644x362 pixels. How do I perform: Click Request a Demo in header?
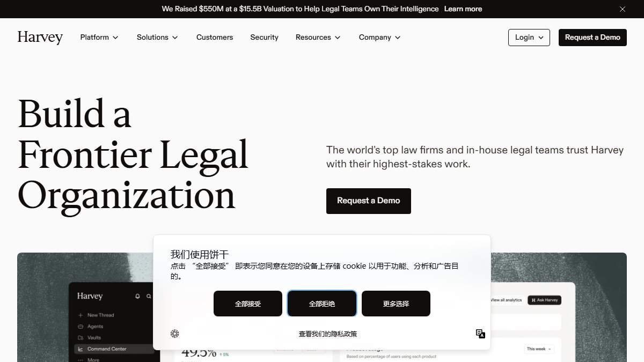tap(592, 38)
